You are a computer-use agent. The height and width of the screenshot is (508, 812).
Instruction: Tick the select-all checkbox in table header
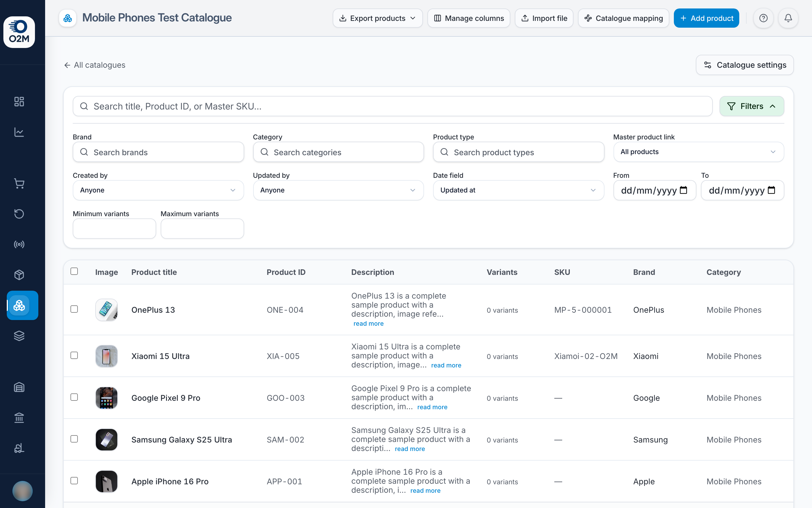click(74, 271)
